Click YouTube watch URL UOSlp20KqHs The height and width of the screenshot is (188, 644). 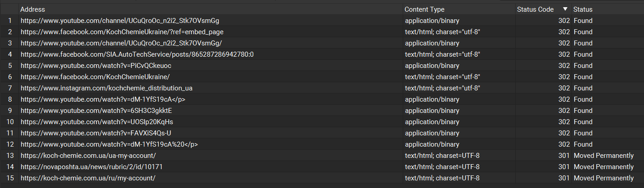tap(97, 122)
